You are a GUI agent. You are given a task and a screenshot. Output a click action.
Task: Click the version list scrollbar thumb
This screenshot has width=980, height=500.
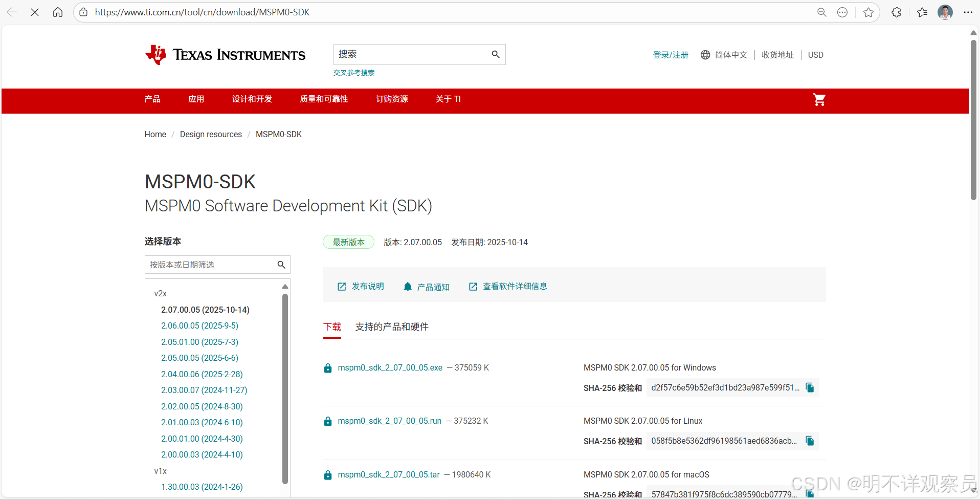point(285,389)
